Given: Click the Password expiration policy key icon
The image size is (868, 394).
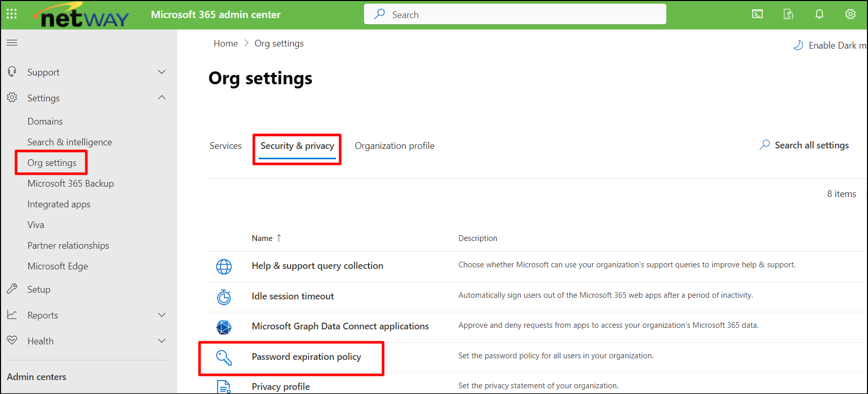Looking at the screenshot, I should click(224, 357).
